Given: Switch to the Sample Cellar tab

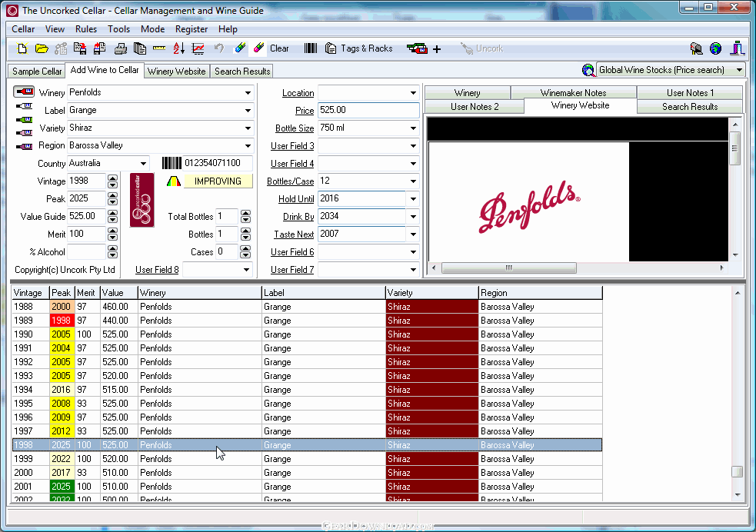Looking at the screenshot, I should click(37, 71).
